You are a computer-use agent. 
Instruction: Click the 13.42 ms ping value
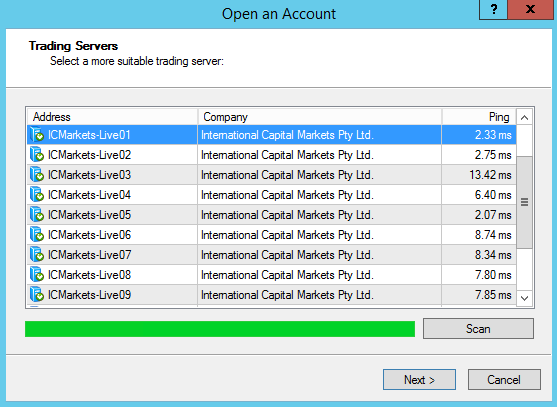coord(490,175)
